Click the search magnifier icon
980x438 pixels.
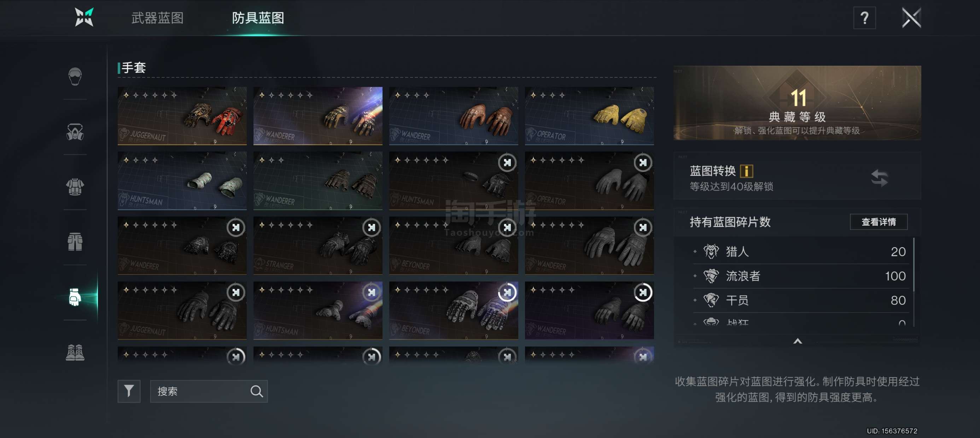[x=256, y=391]
